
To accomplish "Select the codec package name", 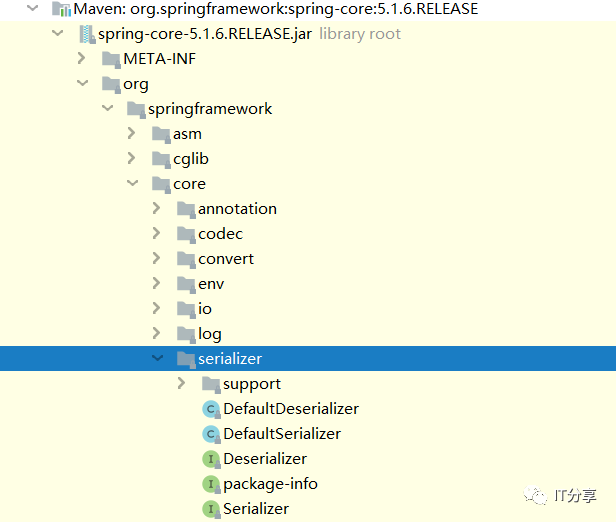I will click(x=220, y=234).
